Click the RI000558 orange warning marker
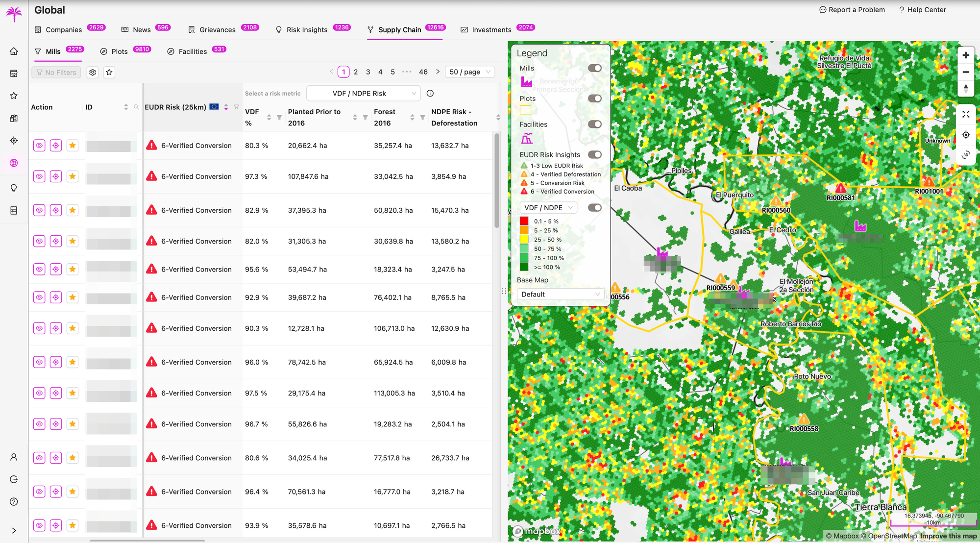The image size is (980, 543). coord(804,420)
